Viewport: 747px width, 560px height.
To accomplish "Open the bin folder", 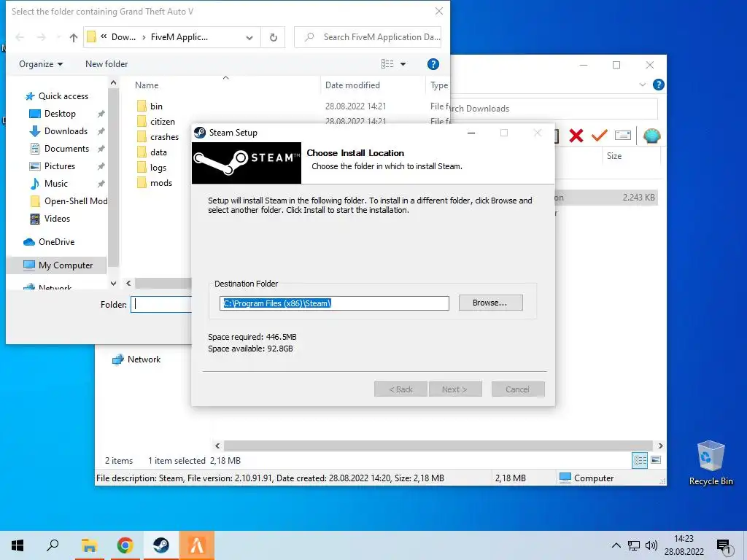I will tap(156, 106).
